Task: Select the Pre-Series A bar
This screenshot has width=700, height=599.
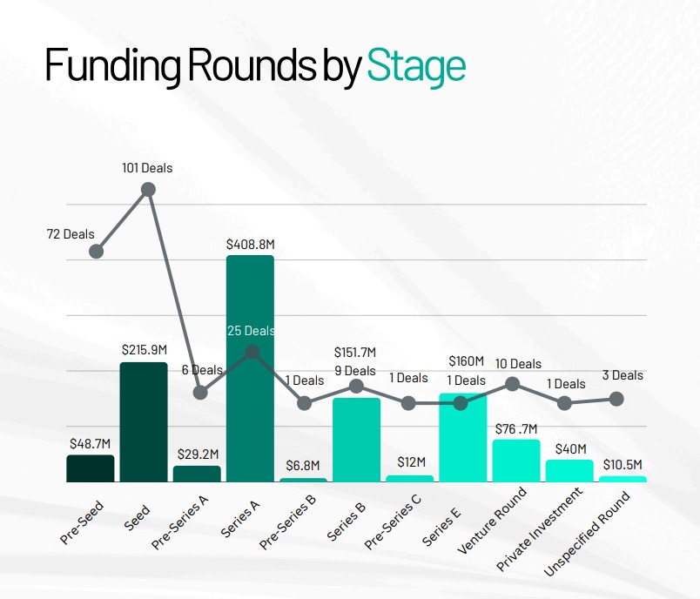Action: 197,474
